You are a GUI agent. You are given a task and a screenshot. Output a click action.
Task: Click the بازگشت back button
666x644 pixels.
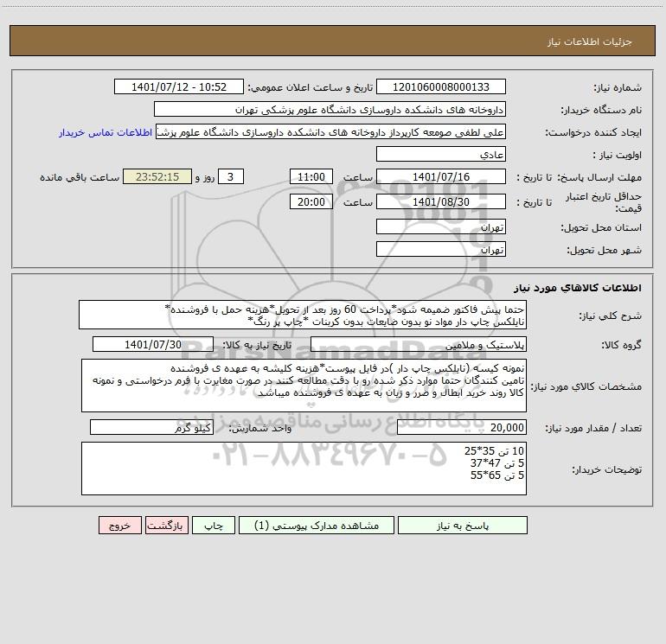coord(166,526)
